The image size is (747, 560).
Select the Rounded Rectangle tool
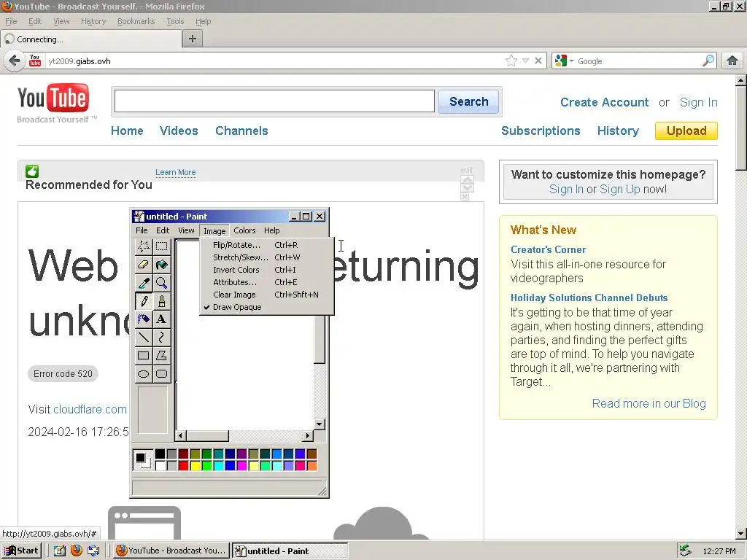pyautogui.click(x=161, y=374)
